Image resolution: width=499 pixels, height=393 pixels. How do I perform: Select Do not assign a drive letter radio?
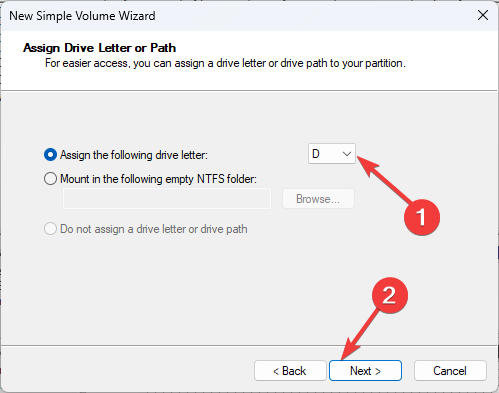pos(50,229)
